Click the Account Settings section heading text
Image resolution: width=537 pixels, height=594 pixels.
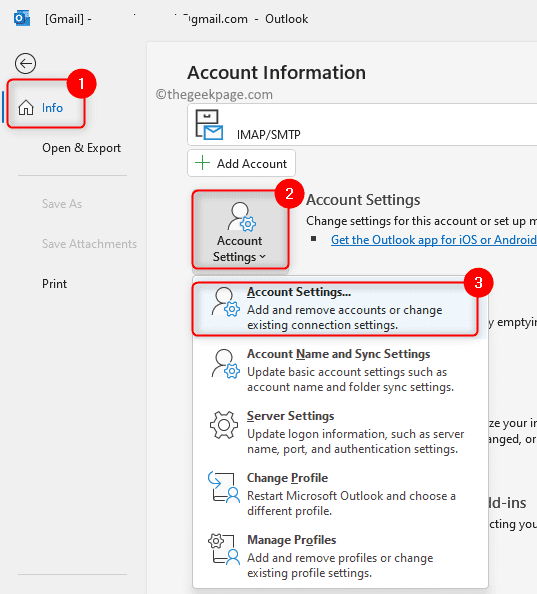[363, 200]
